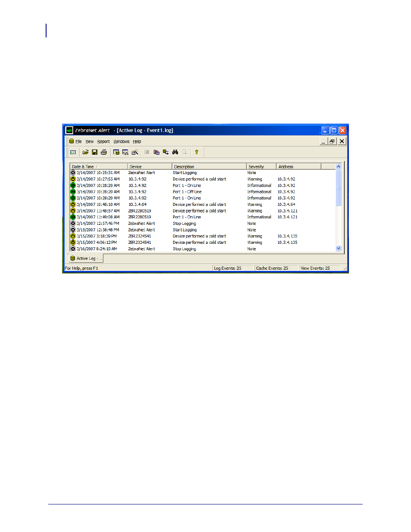Click the Exit toolbar icon
The width and height of the screenshot is (411, 532).
(x=73, y=152)
